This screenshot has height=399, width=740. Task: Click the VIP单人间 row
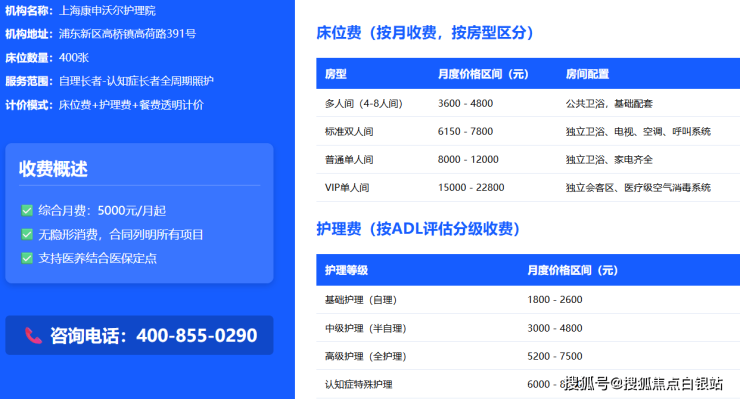coord(528,187)
